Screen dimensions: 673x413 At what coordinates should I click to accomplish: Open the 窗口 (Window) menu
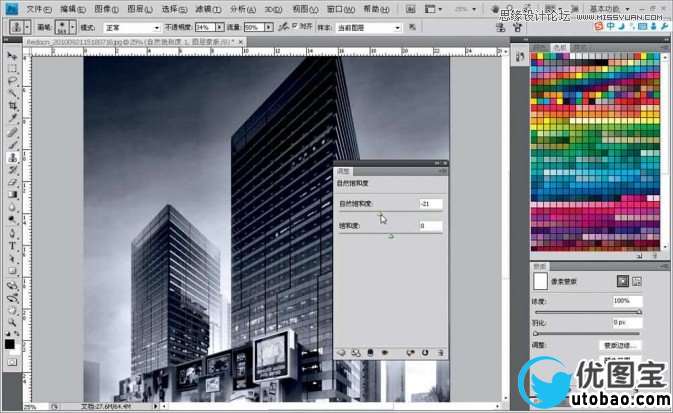340,9
